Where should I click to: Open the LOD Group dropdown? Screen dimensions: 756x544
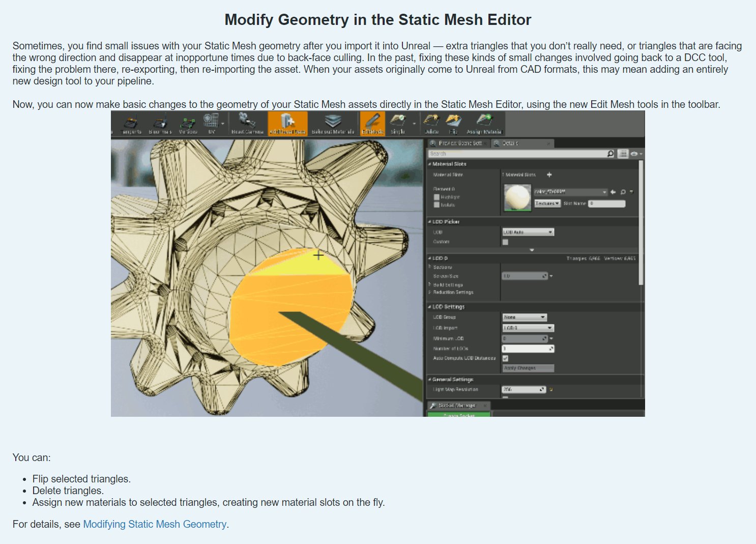[525, 317]
